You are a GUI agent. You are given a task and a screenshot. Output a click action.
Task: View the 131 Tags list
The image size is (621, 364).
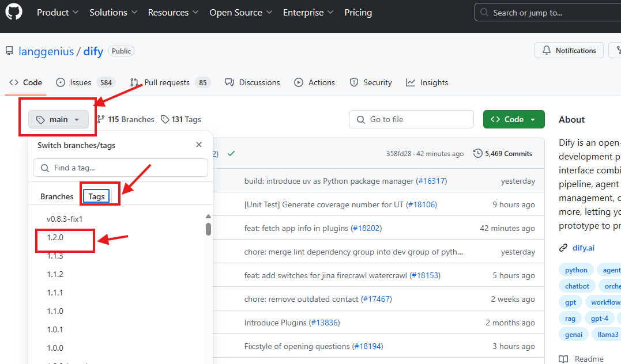point(181,119)
